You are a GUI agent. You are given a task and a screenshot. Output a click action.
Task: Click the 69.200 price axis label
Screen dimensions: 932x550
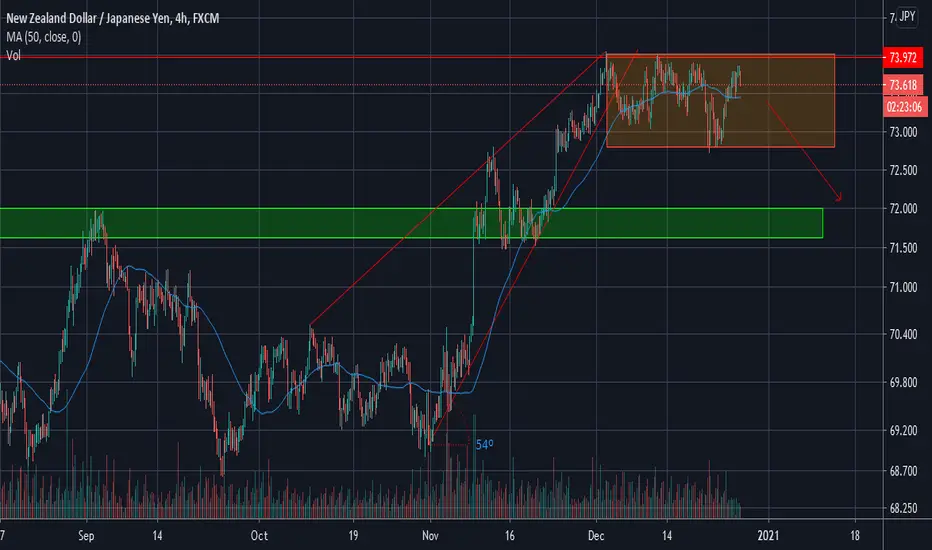[903, 430]
